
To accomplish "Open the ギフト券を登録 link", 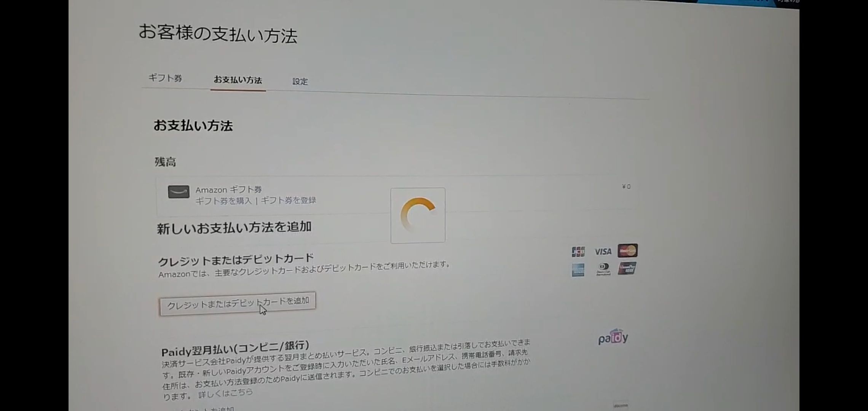I will (288, 200).
